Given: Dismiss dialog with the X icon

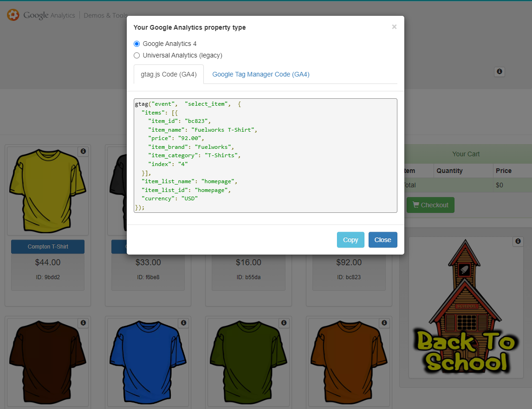Looking at the screenshot, I should pos(394,27).
